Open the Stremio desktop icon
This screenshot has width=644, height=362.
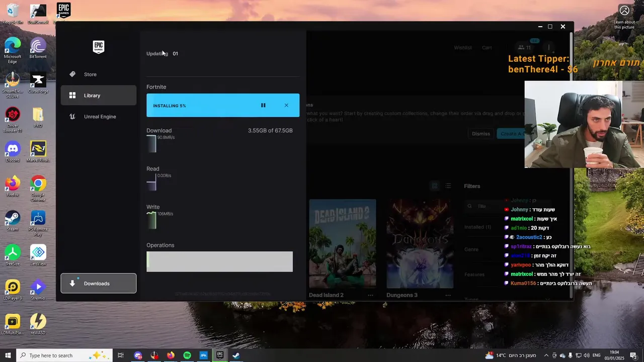(x=38, y=290)
